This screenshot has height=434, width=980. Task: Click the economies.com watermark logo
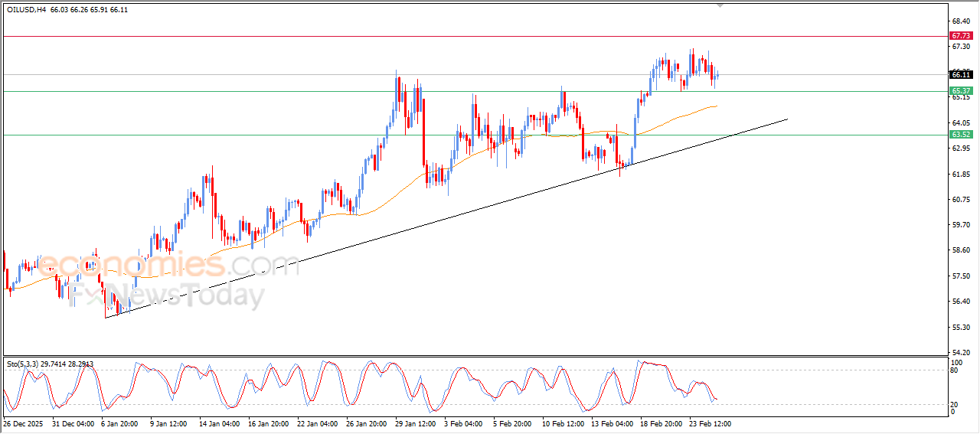(168, 266)
